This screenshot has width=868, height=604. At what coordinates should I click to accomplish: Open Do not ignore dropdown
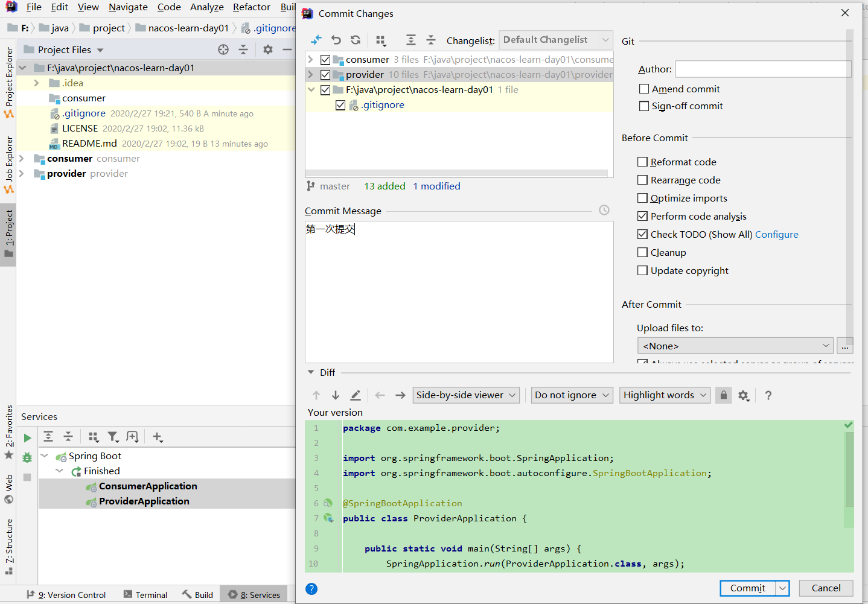[x=572, y=395]
